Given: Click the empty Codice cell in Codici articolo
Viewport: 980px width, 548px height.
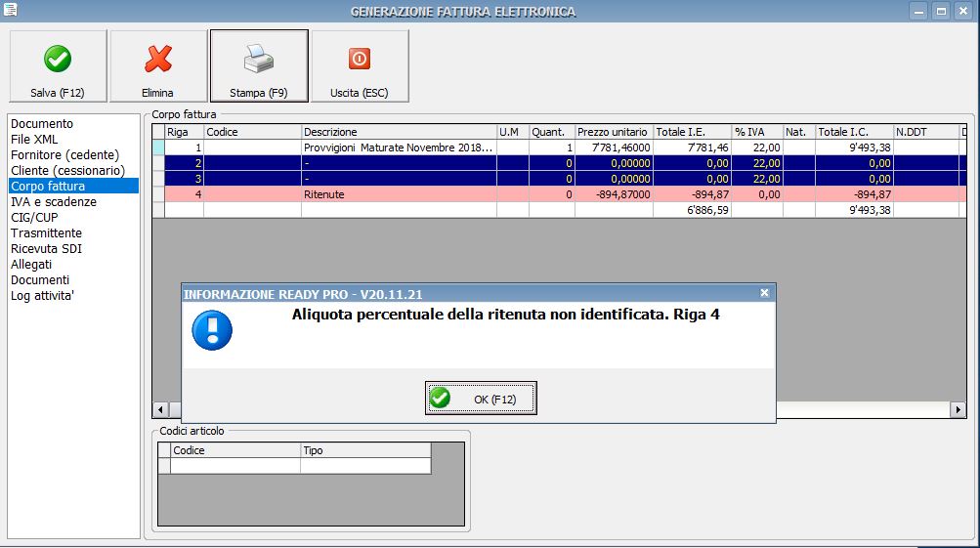Looking at the screenshot, I should coord(235,466).
